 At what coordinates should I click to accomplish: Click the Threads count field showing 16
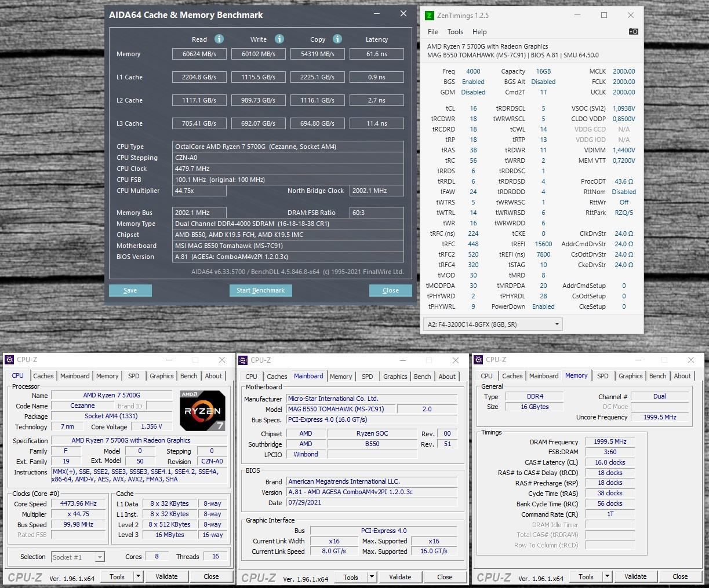215,556
